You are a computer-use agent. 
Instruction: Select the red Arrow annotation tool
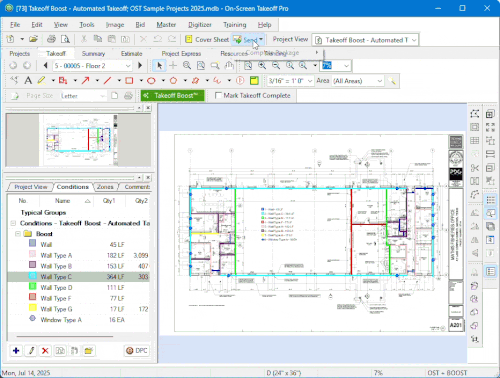pyautogui.click(x=86, y=81)
